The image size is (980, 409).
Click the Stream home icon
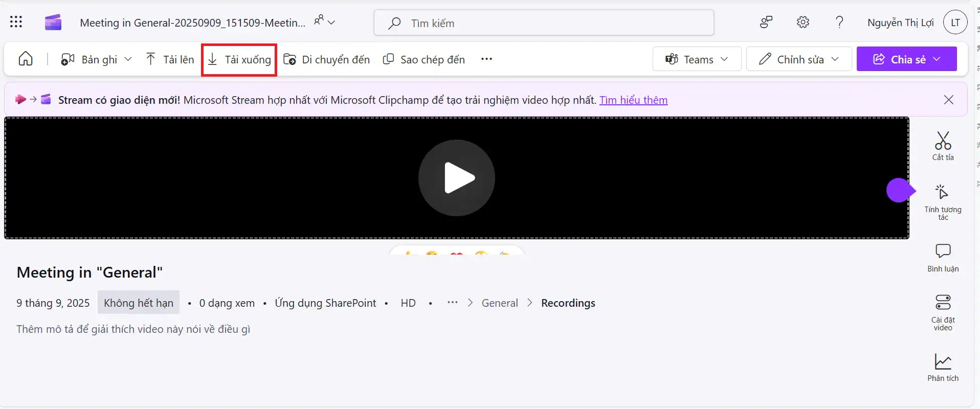pyautogui.click(x=26, y=59)
